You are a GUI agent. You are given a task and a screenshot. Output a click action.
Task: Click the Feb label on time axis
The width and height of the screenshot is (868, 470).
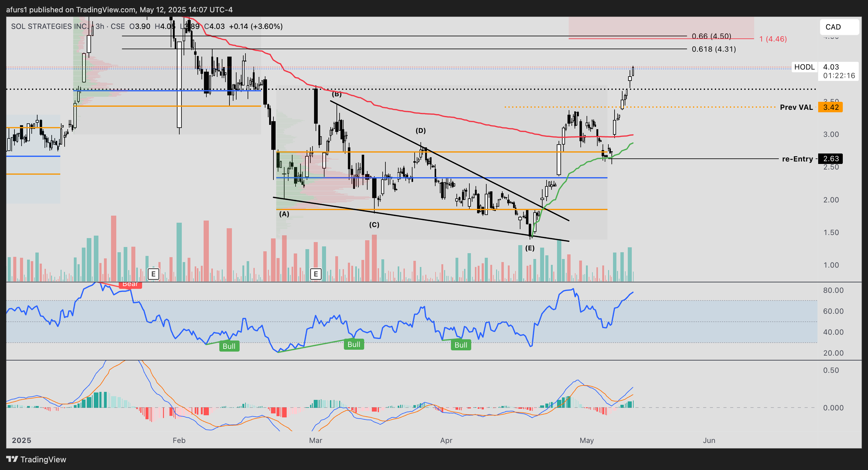click(179, 440)
